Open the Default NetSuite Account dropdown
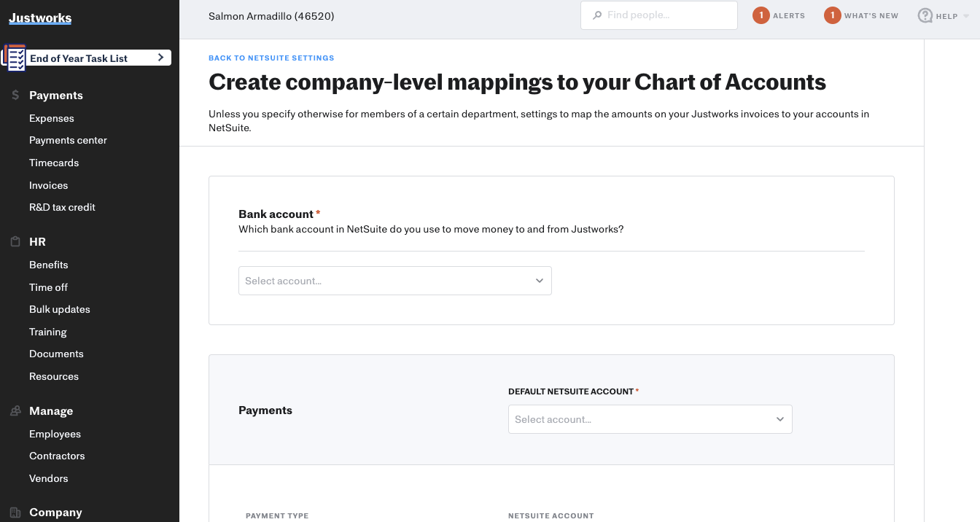This screenshot has height=522, width=980. click(x=650, y=419)
